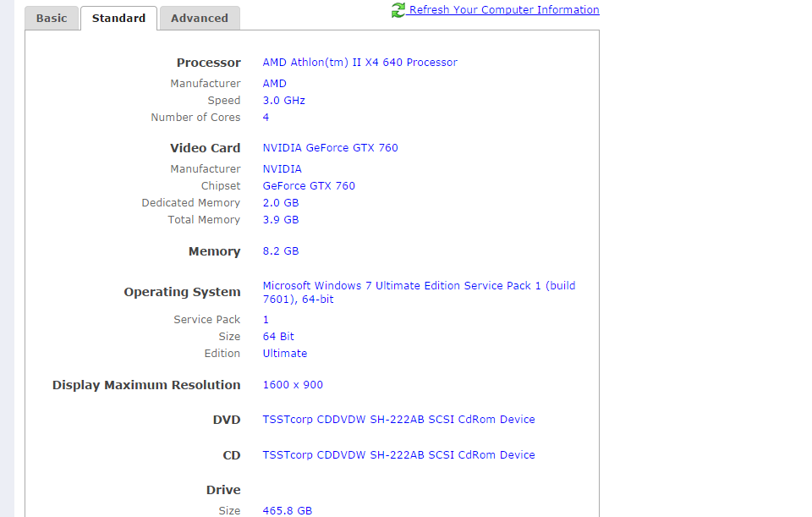
Task: Click the 3.0 GHz speed value
Action: coord(284,101)
